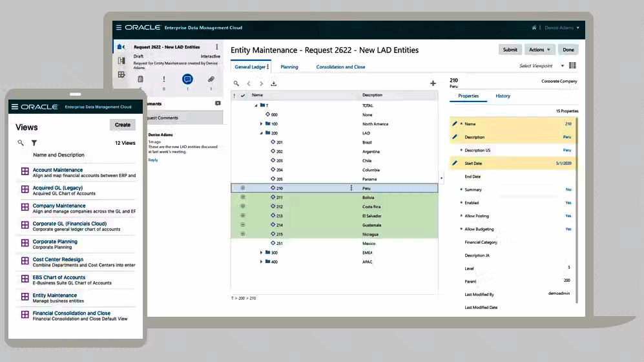Open the attachments paperclip icon

(211, 79)
